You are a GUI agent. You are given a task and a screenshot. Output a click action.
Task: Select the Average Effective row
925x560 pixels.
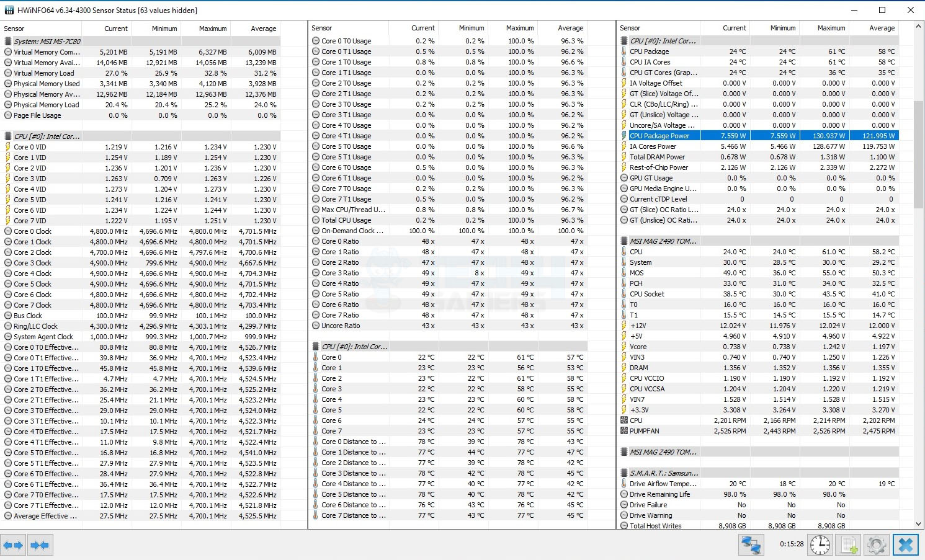click(x=141, y=516)
